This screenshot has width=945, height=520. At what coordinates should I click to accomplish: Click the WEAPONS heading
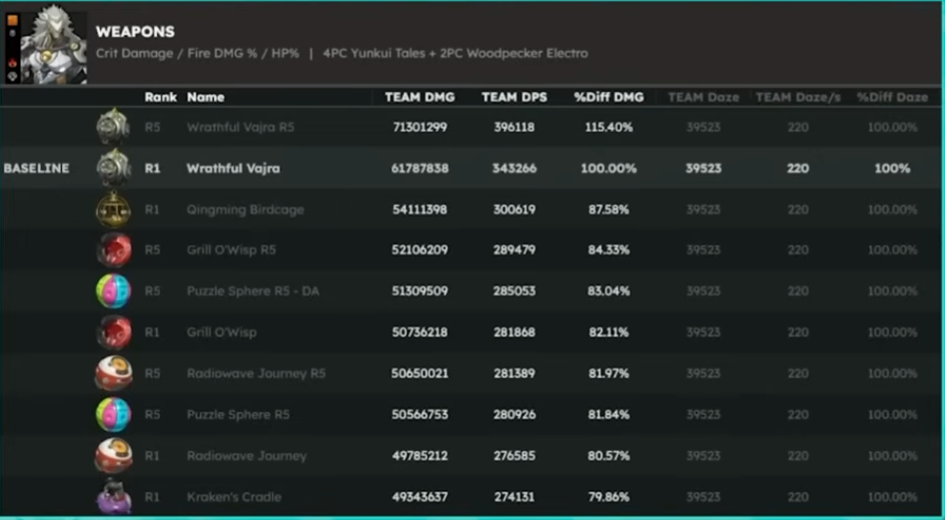point(135,31)
